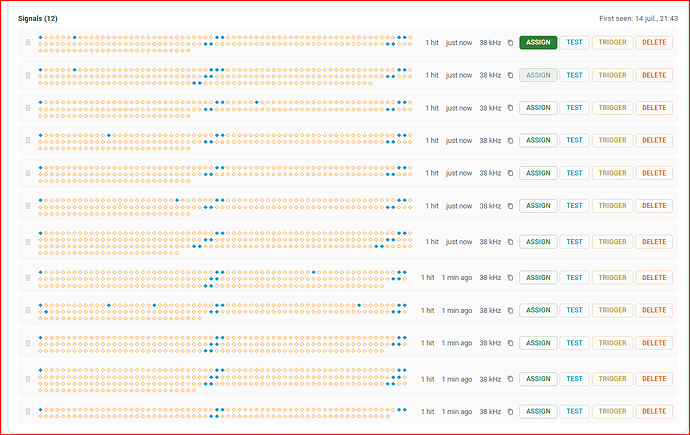Click the copy icon on the fifth signal row
This screenshot has width=690, height=435.
[510, 173]
